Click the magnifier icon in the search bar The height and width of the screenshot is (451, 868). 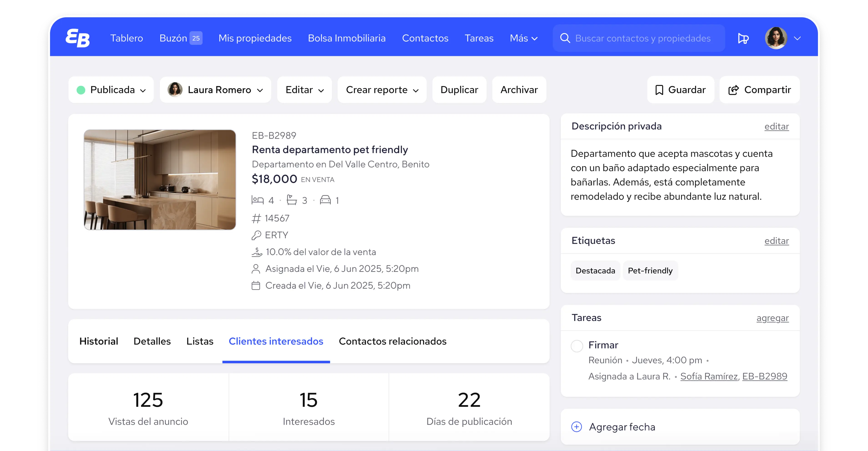(565, 38)
